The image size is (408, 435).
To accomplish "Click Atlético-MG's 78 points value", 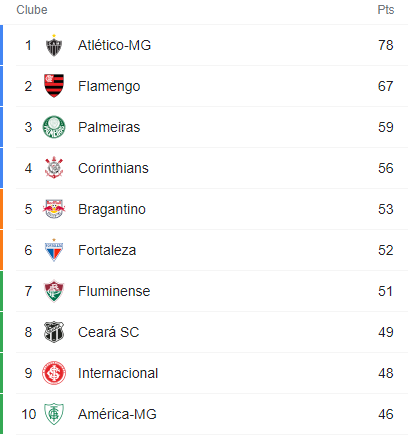I will pos(386,45).
